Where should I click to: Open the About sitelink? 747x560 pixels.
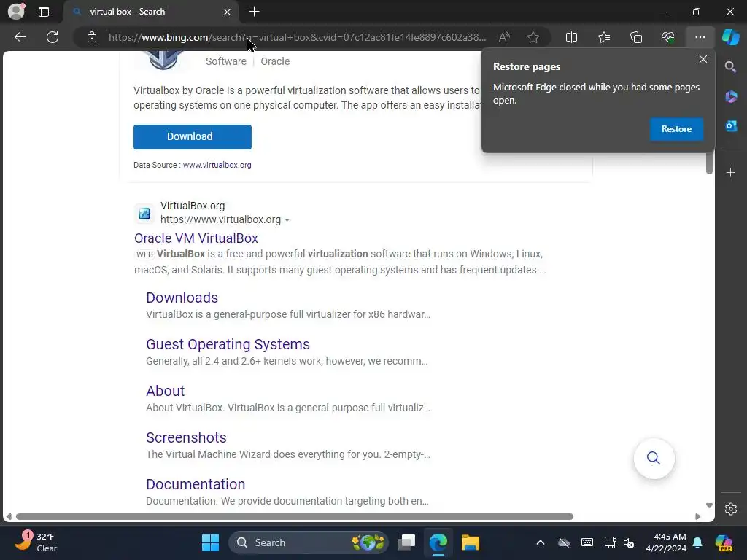[166, 391]
